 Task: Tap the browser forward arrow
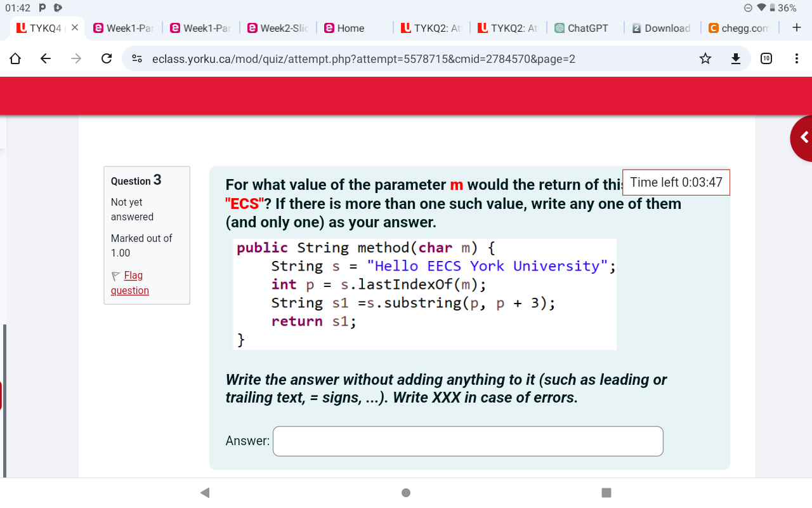[75, 58]
